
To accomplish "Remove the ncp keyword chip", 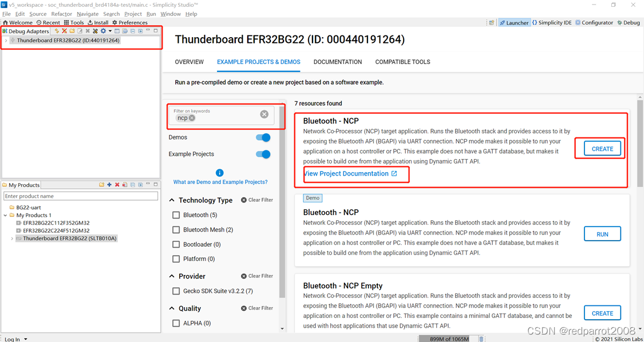I will pos(192,118).
